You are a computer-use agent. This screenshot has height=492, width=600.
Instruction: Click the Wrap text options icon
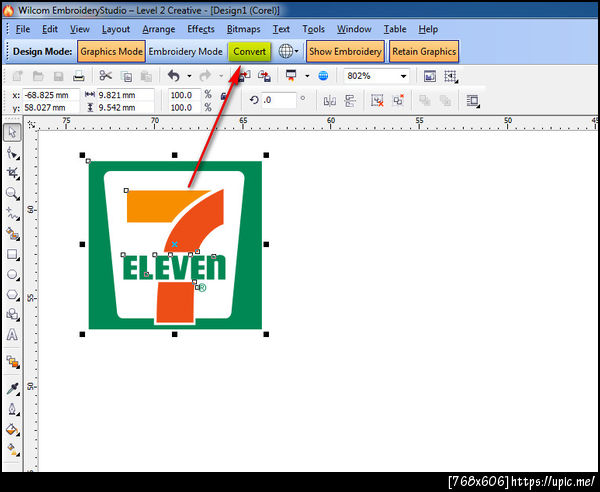[x=473, y=101]
